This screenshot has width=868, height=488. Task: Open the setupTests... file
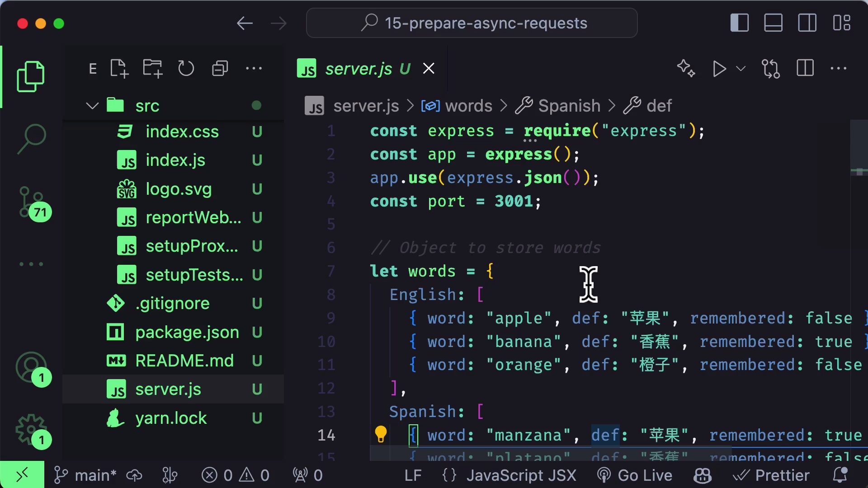[x=173, y=275]
